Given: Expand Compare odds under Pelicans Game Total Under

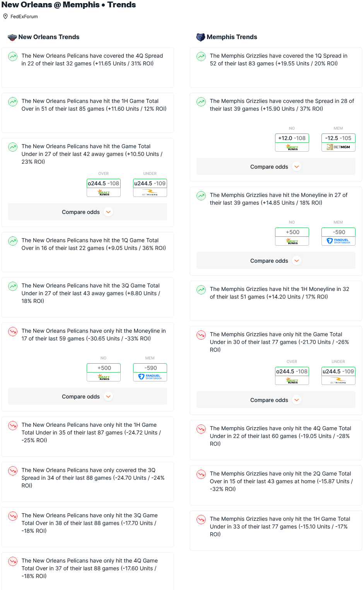Looking at the screenshot, I should coord(87,212).
